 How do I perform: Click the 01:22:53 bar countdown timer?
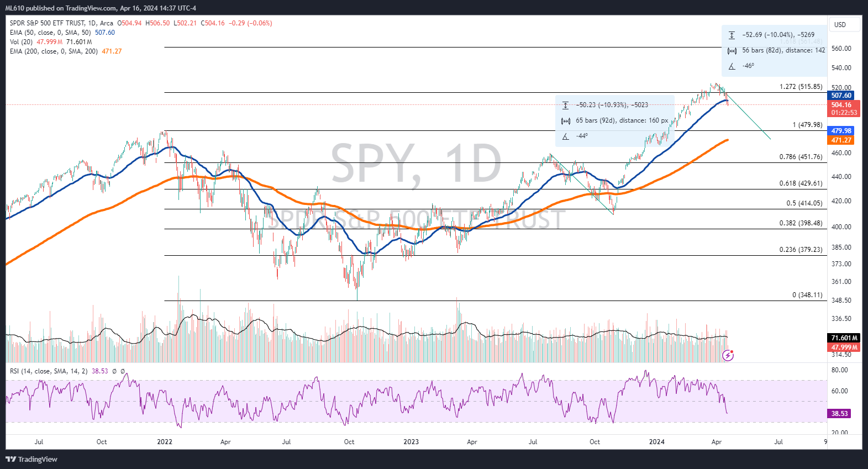[844, 113]
